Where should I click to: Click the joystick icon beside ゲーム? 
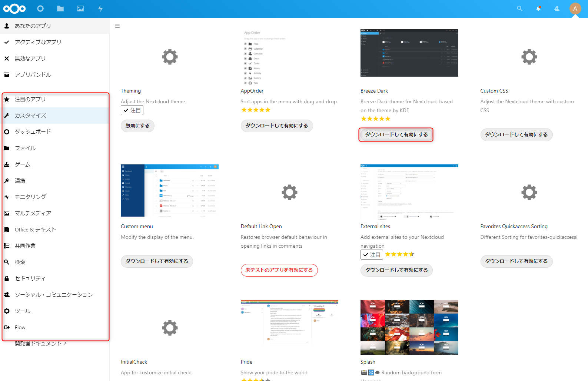click(x=7, y=164)
